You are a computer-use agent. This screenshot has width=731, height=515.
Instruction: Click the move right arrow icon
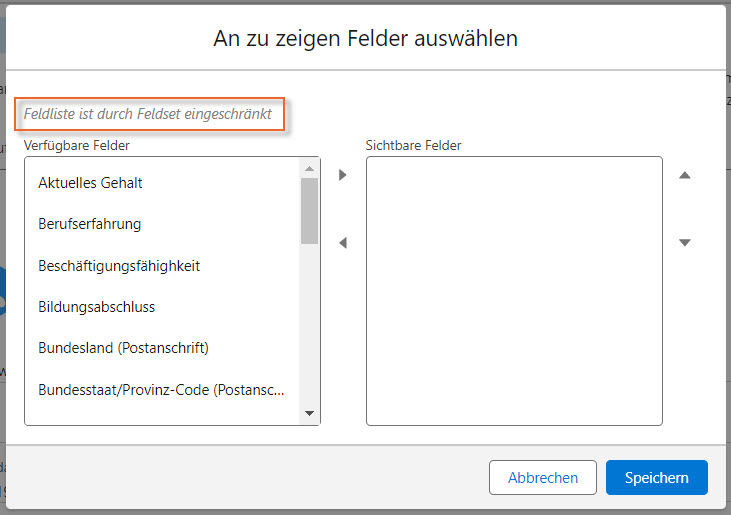pyautogui.click(x=343, y=175)
